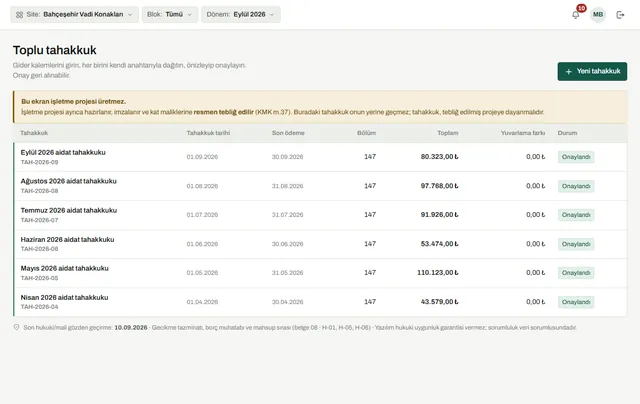Click Onaylandı badge in Haziran 2026 row

(576, 244)
